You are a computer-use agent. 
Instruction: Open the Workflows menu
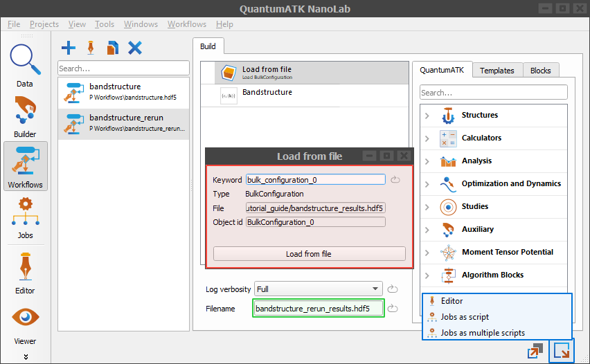pos(187,24)
